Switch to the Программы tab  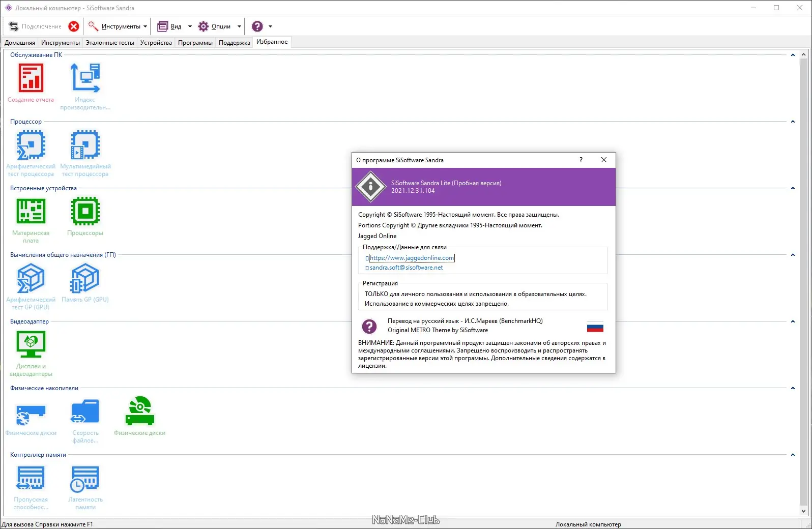click(195, 43)
